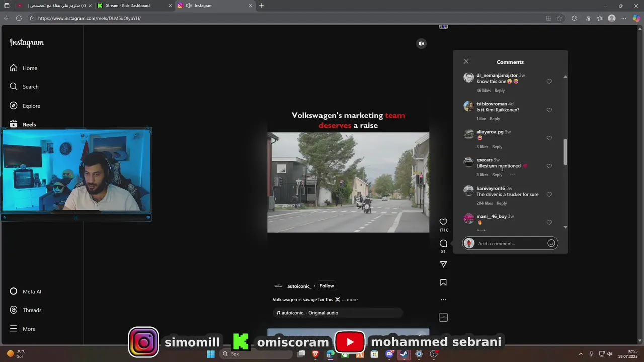Open Meta AI from the sidebar

[25, 292]
